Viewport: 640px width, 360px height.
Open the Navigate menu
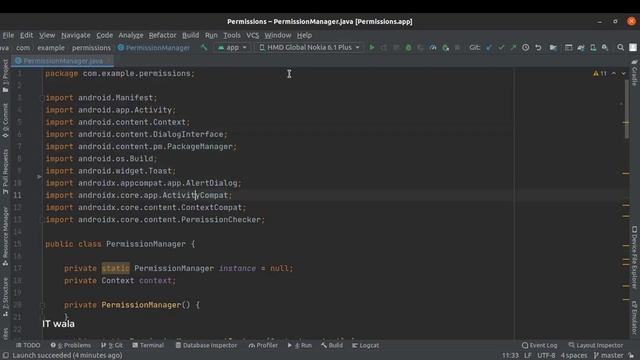point(76,35)
